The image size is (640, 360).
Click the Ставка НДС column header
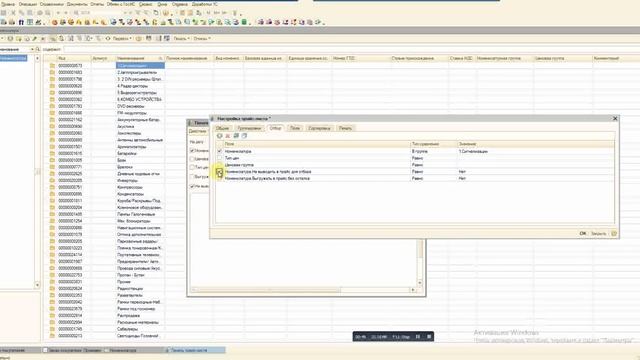pyautogui.click(x=462, y=58)
